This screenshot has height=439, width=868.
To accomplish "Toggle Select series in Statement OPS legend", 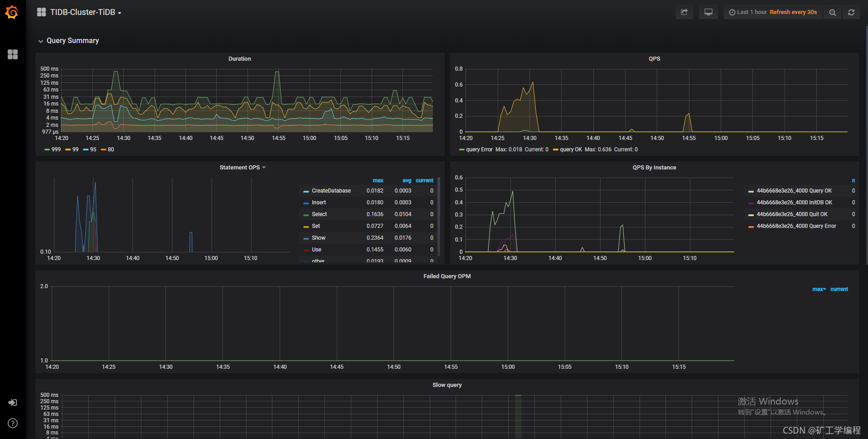I will coord(319,214).
